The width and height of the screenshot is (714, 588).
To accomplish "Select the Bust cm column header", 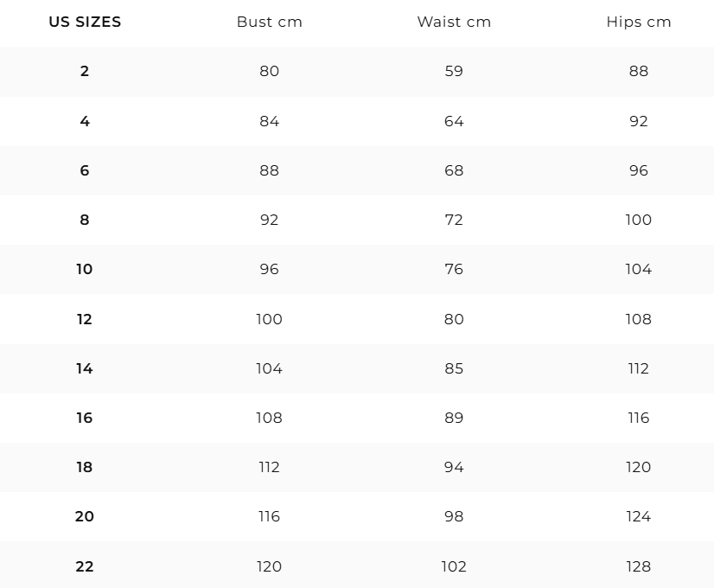I will coord(270,22).
